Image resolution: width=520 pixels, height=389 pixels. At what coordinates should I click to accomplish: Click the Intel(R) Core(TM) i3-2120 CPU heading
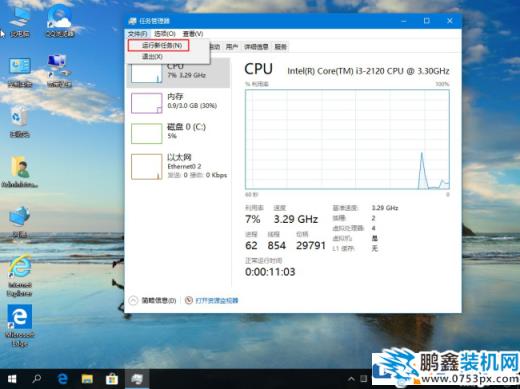pyautogui.click(x=368, y=71)
